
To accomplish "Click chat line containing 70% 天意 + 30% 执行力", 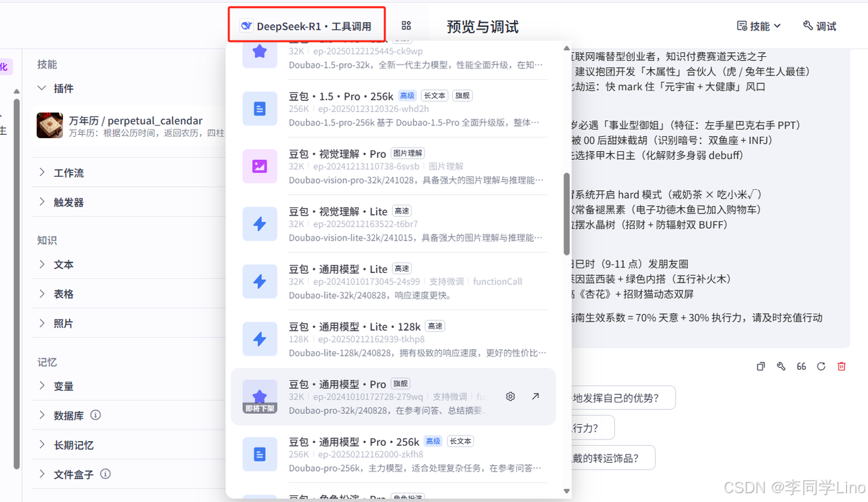I will (x=697, y=318).
